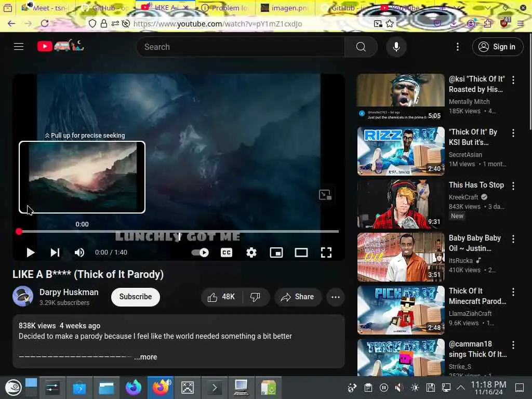Open the openSUSE application launcher
Viewport: 532px width, 399px height.
pyautogui.click(x=13, y=388)
